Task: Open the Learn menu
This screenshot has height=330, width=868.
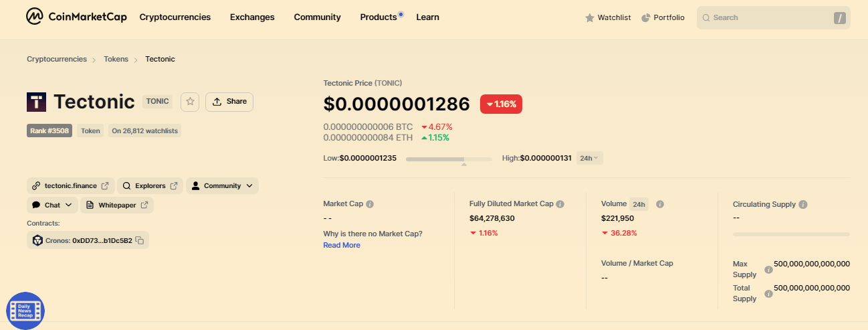Action: pyautogui.click(x=427, y=17)
